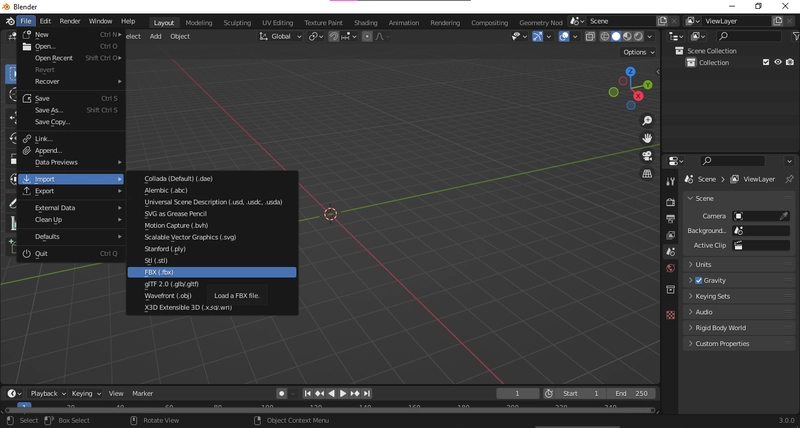The width and height of the screenshot is (800, 428).
Task: Open Keying dropdown in timeline
Action: coord(86,393)
